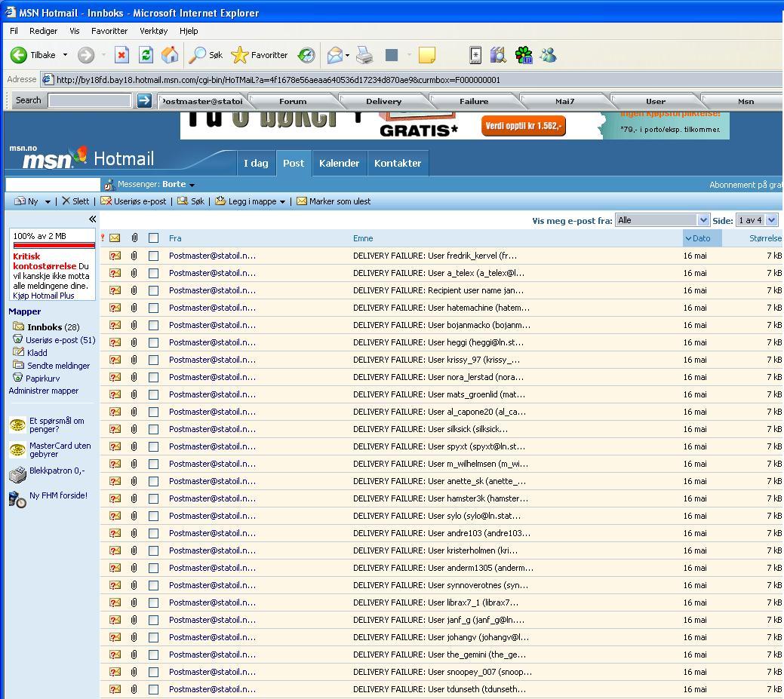Open the Tilbake history dropdown arrow
Screen dimensions: 784x699
(65, 55)
